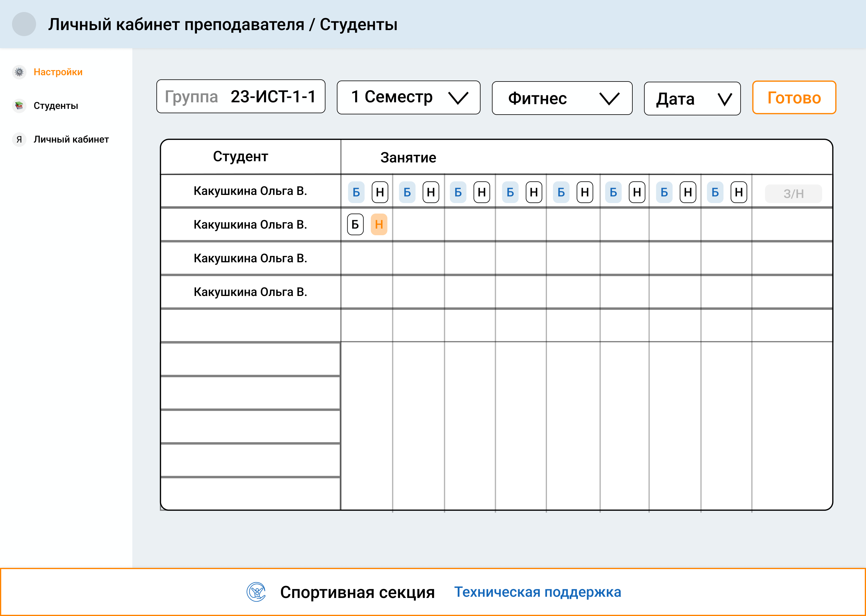
Task: Click the Студент column header
Action: tap(240, 156)
